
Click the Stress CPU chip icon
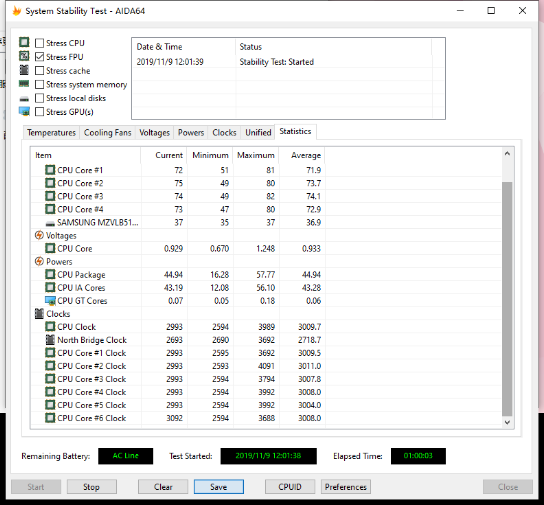click(x=24, y=42)
